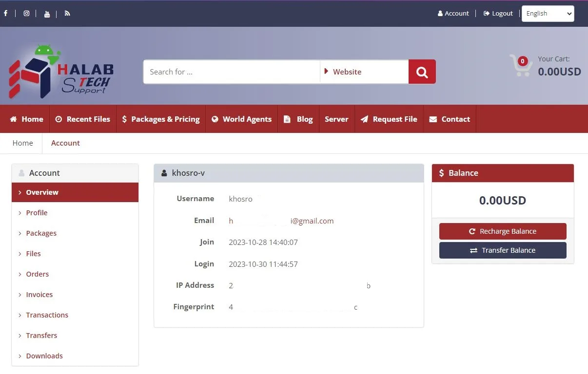Image resolution: width=588 pixels, height=374 pixels.
Task: Select Downloads in the Account sidebar
Action: pos(44,356)
